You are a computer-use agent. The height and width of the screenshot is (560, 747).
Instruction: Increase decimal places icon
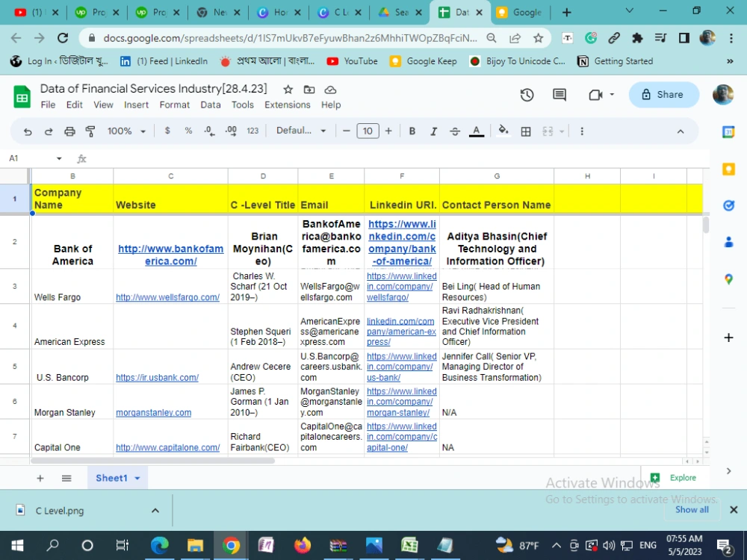(231, 131)
